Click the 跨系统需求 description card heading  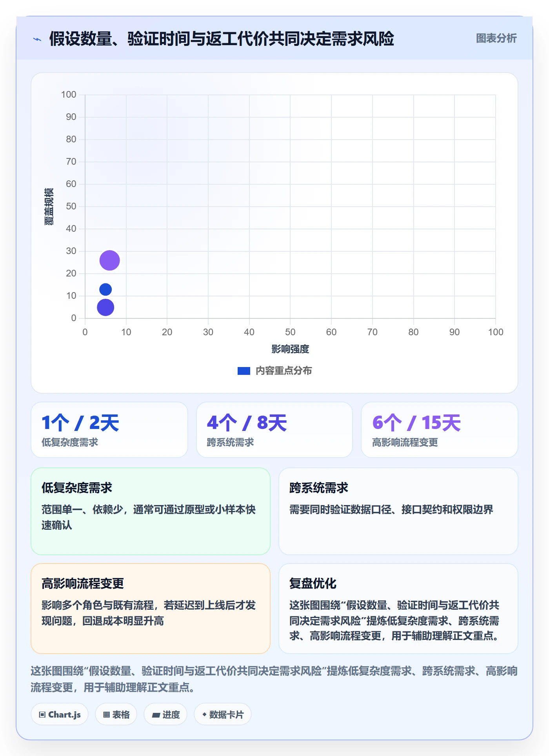(319, 488)
